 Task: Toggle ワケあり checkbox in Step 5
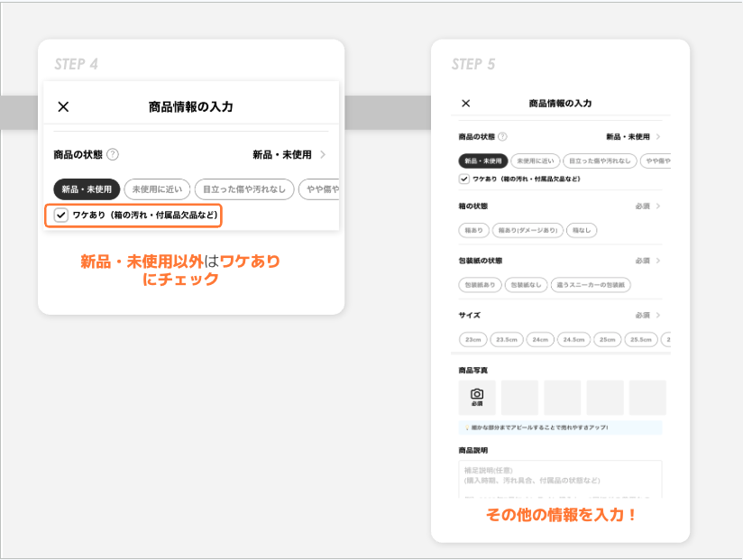coord(464,179)
